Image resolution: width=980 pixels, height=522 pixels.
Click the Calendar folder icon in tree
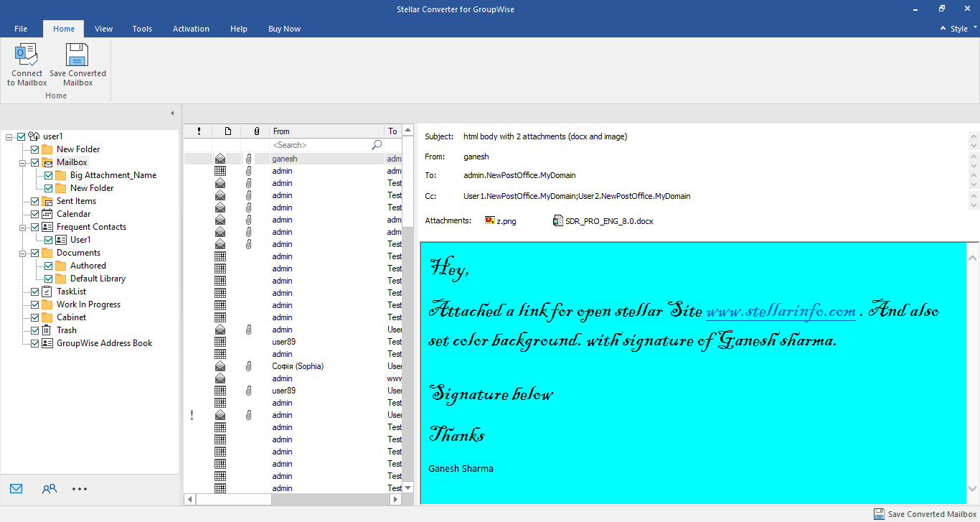click(47, 214)
